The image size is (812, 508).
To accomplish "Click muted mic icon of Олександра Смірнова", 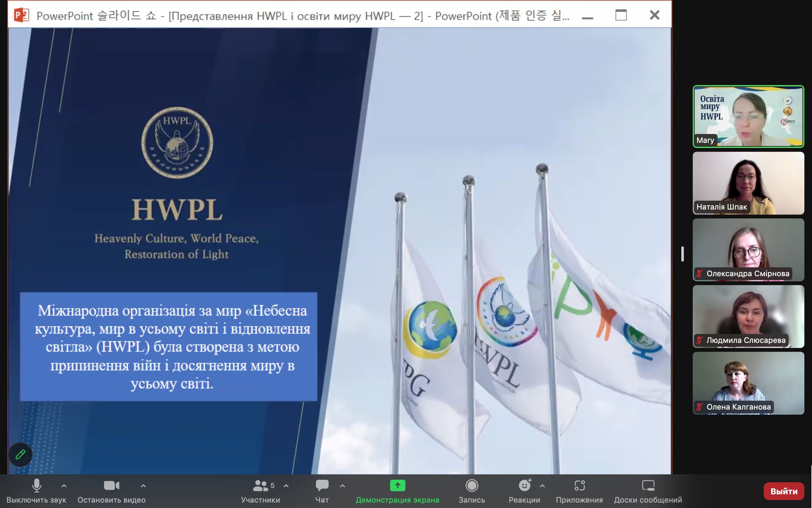I will point(699,273).
